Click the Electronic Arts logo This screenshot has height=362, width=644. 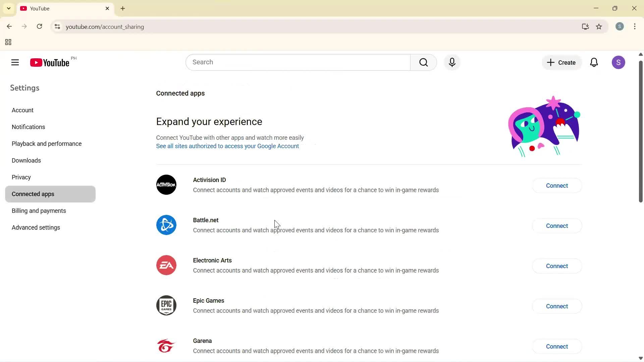[x=166, y=265]
